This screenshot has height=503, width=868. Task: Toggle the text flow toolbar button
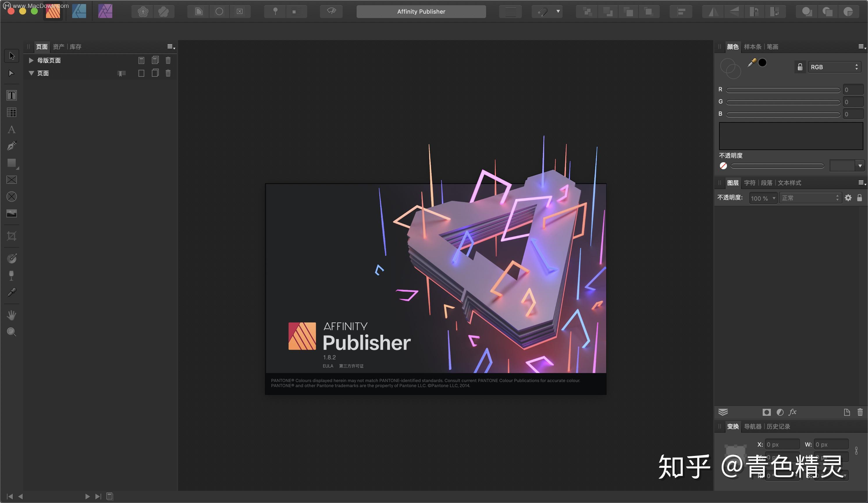[x=510, y=12]
